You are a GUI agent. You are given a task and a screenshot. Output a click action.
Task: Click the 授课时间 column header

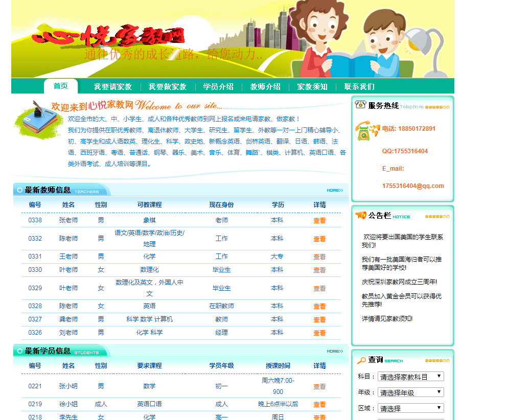[x=278, y=366]
